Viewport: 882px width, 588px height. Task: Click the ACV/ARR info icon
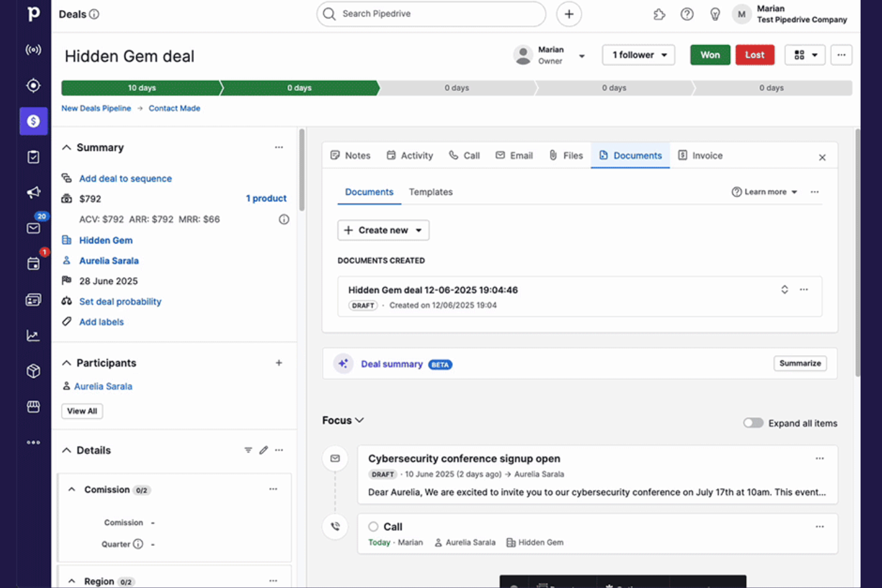coord(284,219)
